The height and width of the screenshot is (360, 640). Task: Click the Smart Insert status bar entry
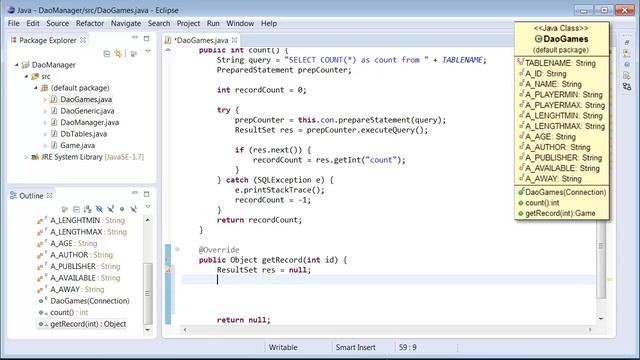[x=355, y=347]
